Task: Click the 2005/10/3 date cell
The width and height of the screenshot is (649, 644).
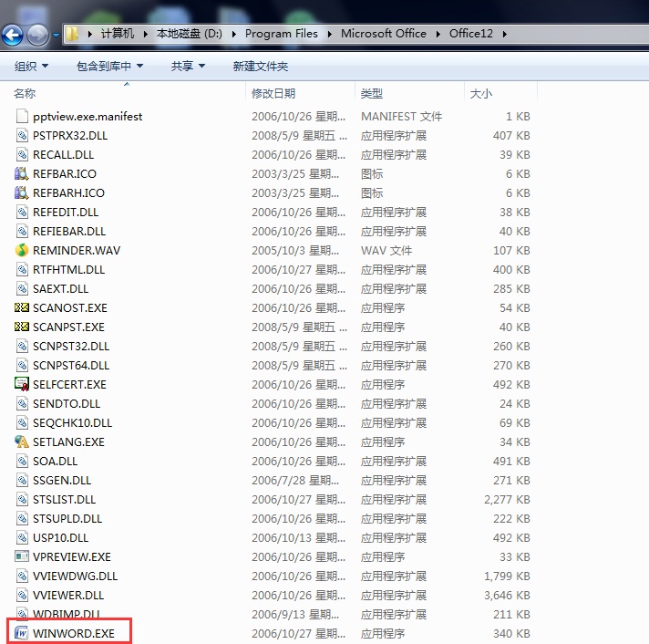Action: [x=295, y=250]
